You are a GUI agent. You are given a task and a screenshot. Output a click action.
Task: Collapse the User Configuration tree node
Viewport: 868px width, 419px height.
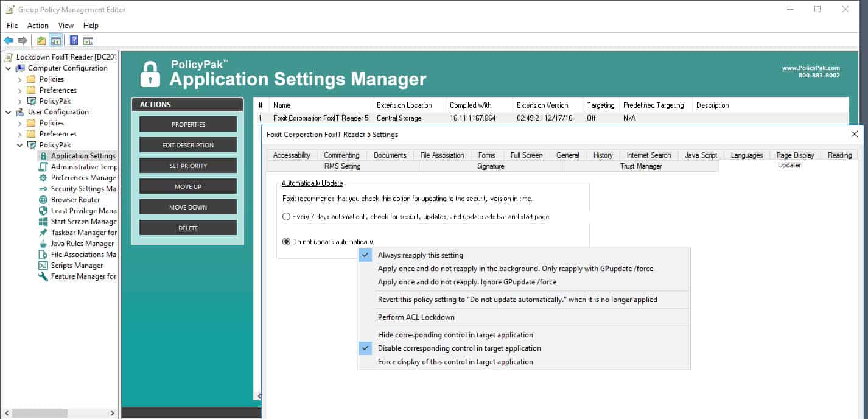point(9,112)
